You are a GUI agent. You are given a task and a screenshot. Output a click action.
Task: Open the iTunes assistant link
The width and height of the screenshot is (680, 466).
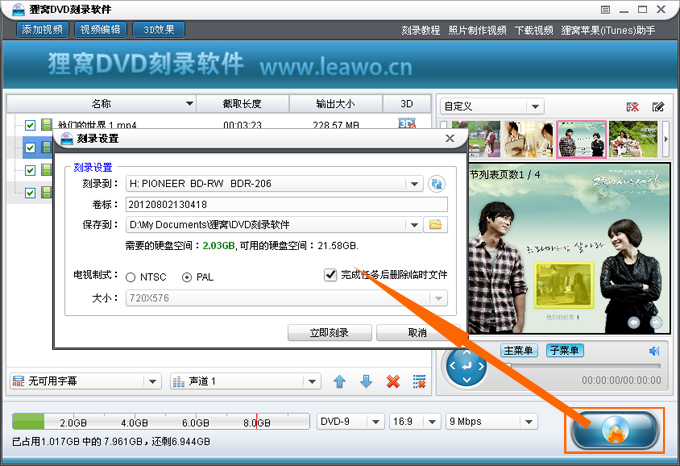[608, 30]
